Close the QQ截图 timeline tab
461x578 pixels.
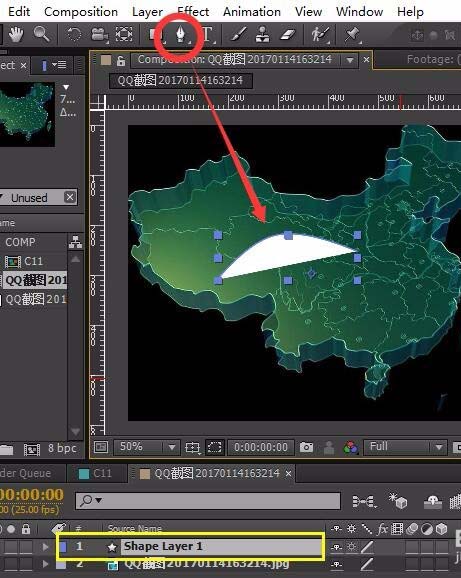tap(288, 473)
